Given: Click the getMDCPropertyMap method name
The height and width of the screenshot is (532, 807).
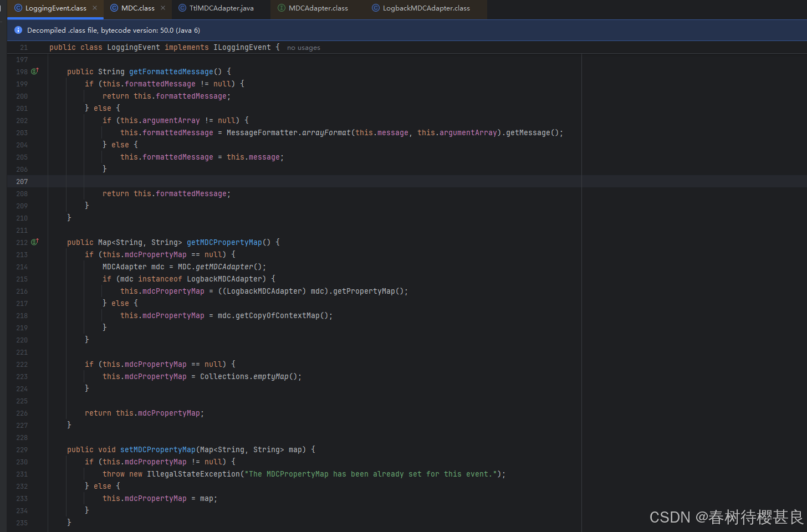Looking at the screenshot, I should point(224,242).
